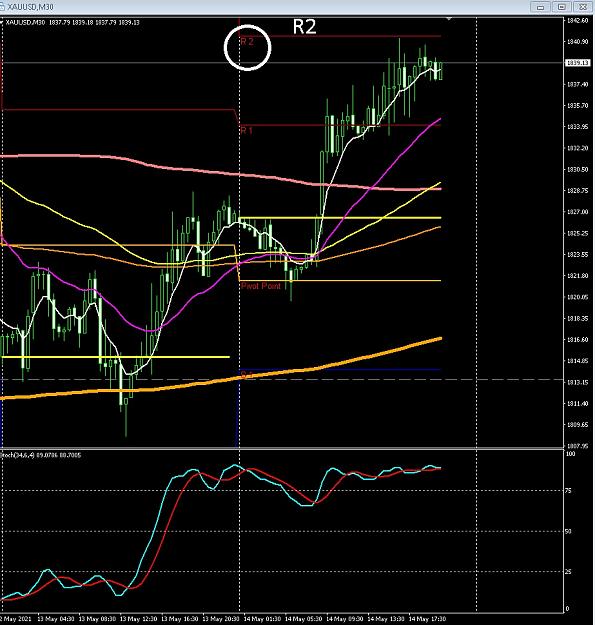Screen dimensions: 595x625
Task: Click the 1809.65 price axis label
Action: [577, 425]
